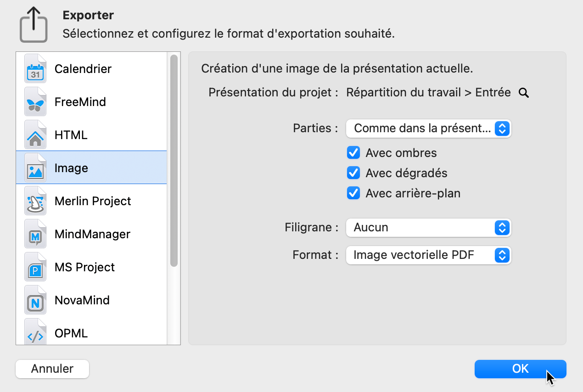Toggle the Avec arrière-plan checkbox
583x392 pixels.
coord(353,193)
